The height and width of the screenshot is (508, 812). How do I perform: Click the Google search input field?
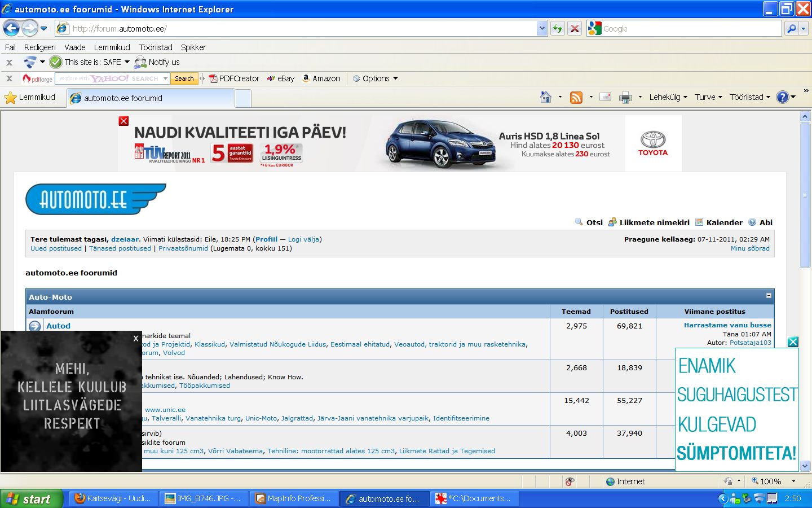691,29
